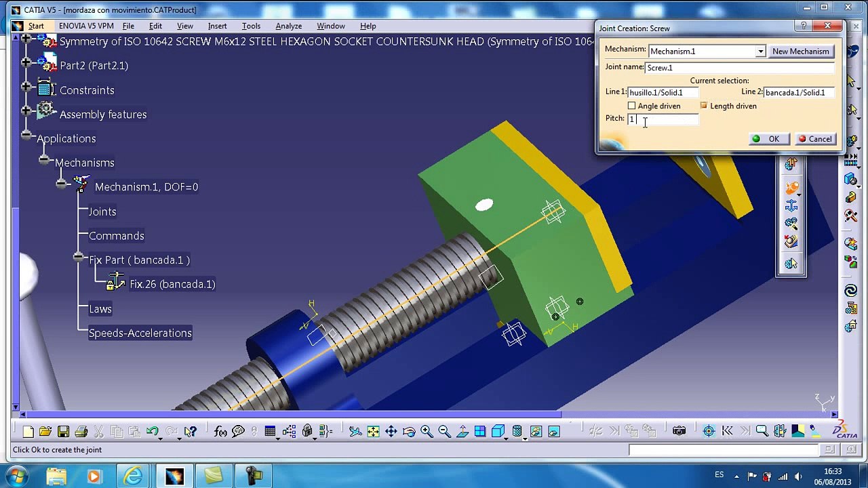Viewport: 868px width, 488px height.
Task: Save with the floppy disk icon
Action: click(63, 431)
